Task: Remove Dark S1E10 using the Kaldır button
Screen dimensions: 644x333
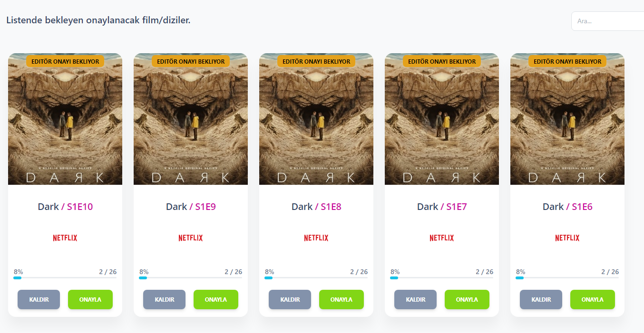Action: (x=39, y=300)
